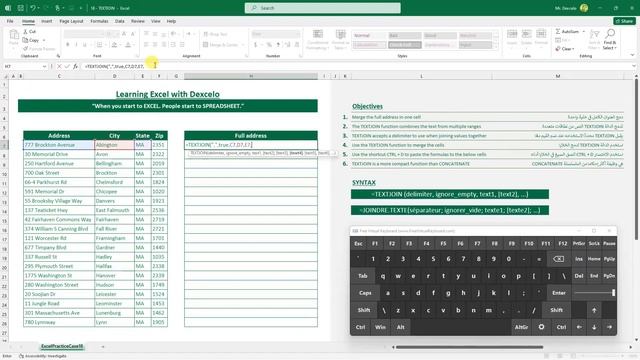
Task: Click the Cut scissors icon
Action: (x=26, y=31)
